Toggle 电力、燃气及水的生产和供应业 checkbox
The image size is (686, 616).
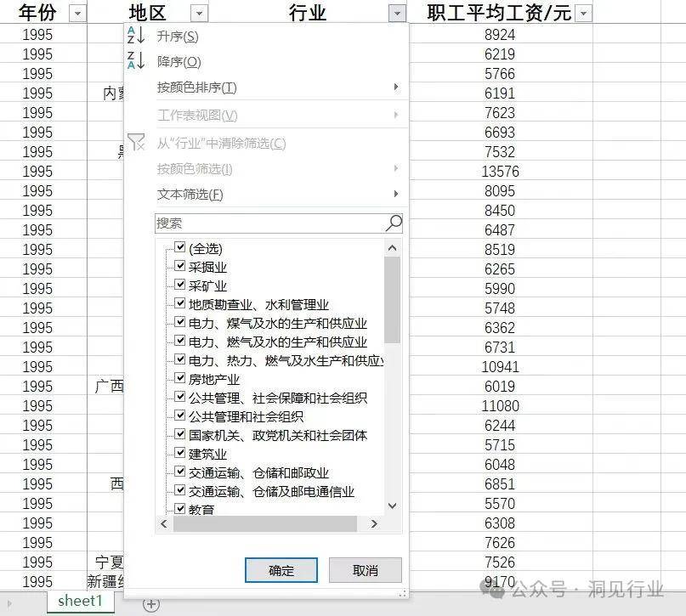[180, 340]
